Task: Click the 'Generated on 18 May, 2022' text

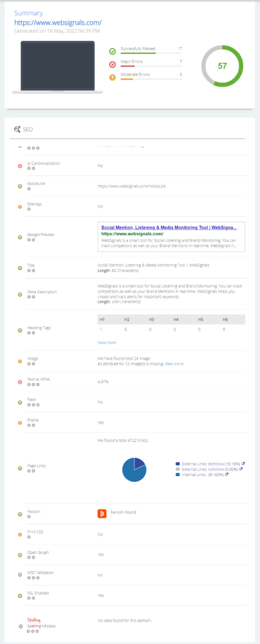Action: click(x=57, y=30)
